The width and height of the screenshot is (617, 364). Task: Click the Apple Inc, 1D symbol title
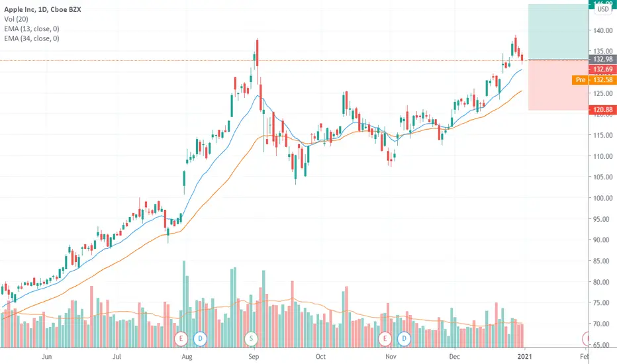42,9
